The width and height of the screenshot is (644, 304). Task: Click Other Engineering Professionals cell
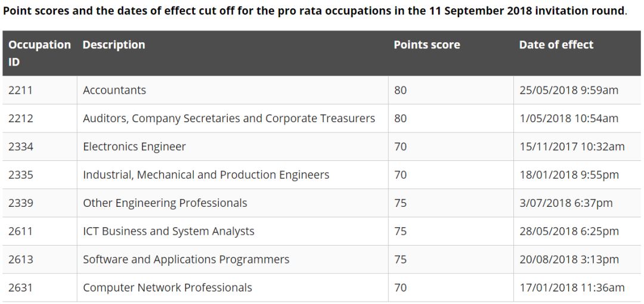point(165,203)
